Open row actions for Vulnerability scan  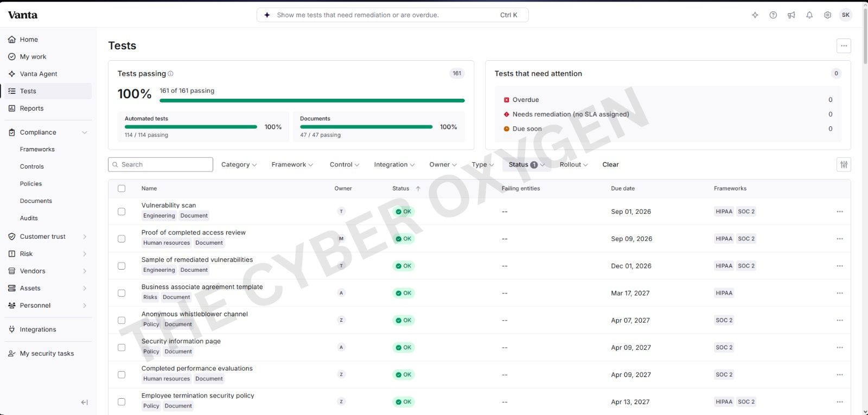[x=840, y=212]
